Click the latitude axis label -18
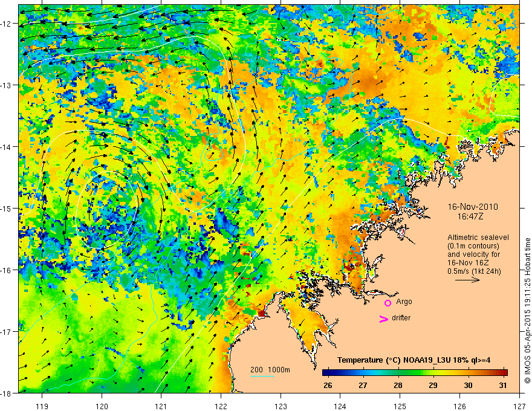532x411 pixels. [7, 393]
